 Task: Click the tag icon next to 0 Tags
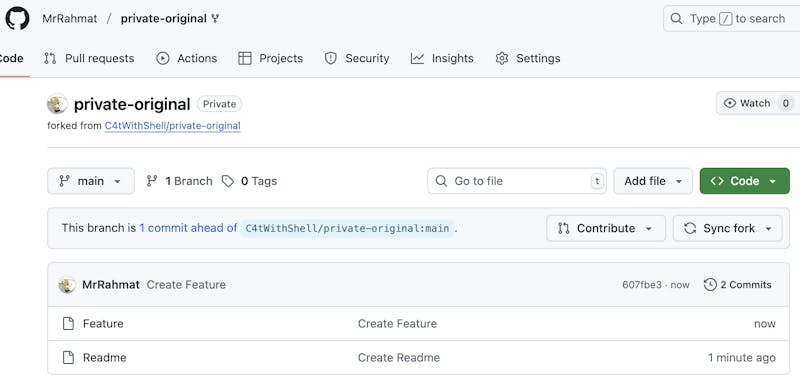228,181
